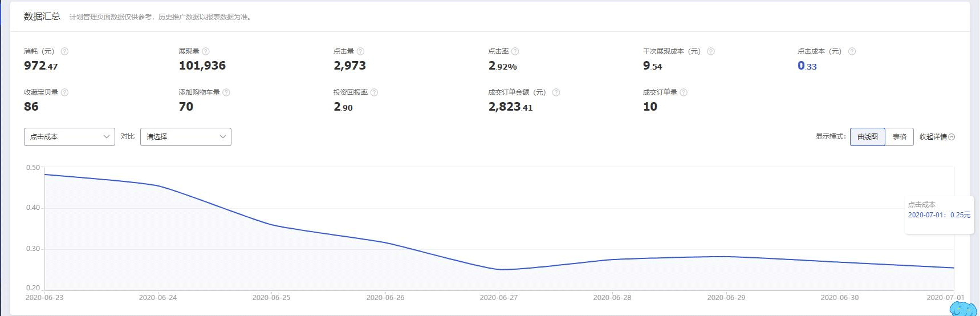
Task: Click help icon next to 千次展现成本
Action: [711, 51]
